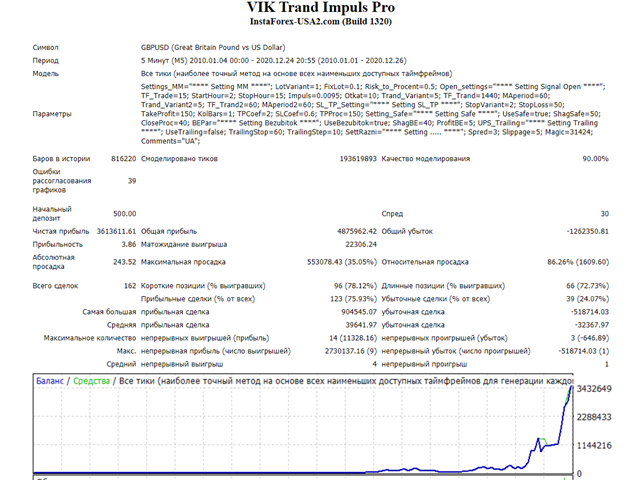Click the spread value '30'

pos(604,213)
